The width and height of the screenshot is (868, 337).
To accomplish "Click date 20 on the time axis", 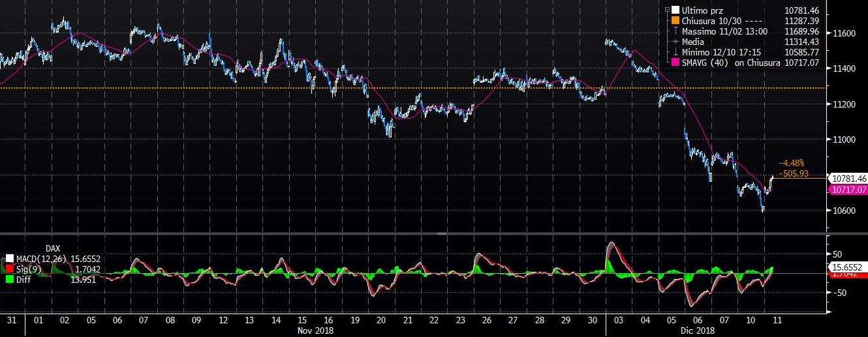I will pyautogui.click(x=382, y=321).
